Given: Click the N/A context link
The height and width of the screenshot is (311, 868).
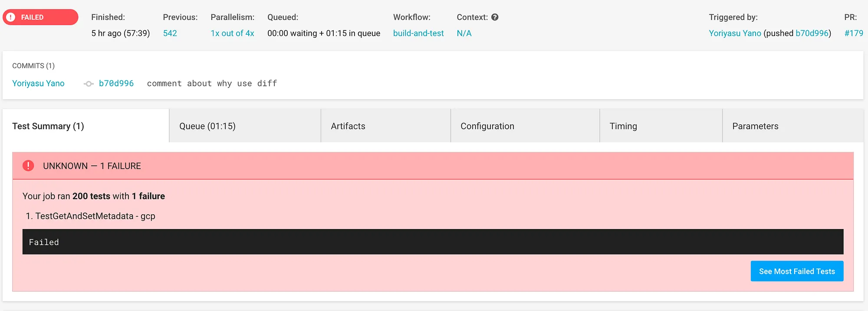Looking at the screenshot, I should [x=464, y=33].
